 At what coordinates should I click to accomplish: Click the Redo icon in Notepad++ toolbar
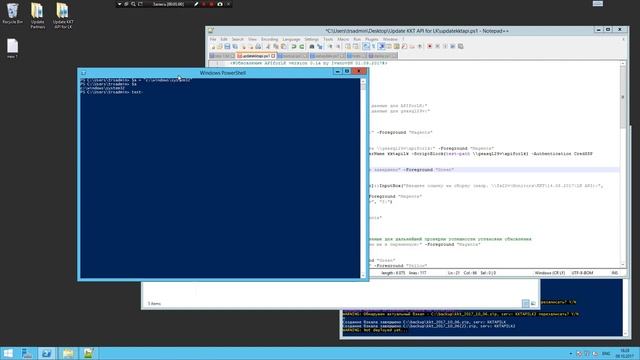click(x=302, y=47)
